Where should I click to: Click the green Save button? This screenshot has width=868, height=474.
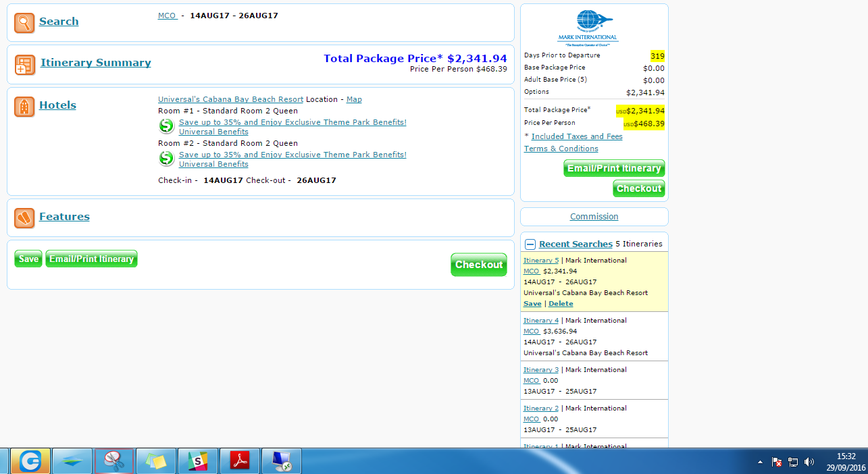pos(28,259)
